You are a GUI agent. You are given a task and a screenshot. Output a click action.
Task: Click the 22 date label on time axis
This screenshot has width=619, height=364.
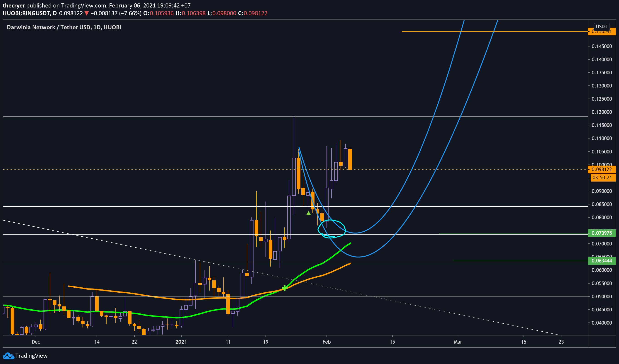(134, 342)
